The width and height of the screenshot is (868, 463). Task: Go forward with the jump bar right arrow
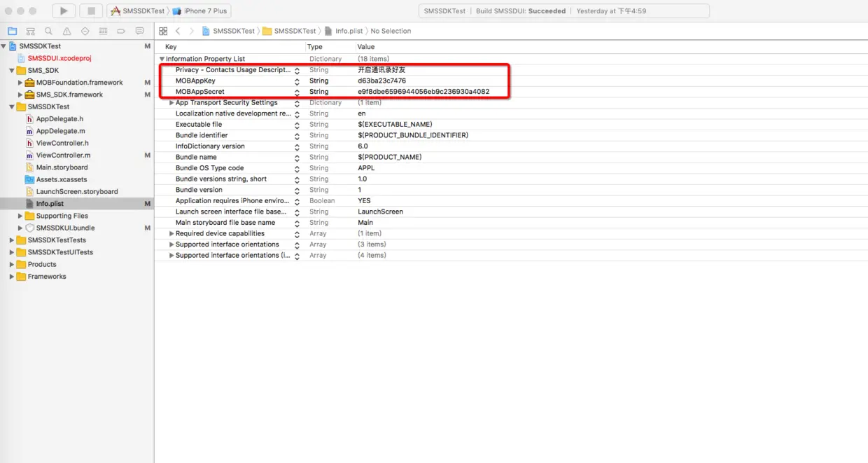click(x=191, y=31)
